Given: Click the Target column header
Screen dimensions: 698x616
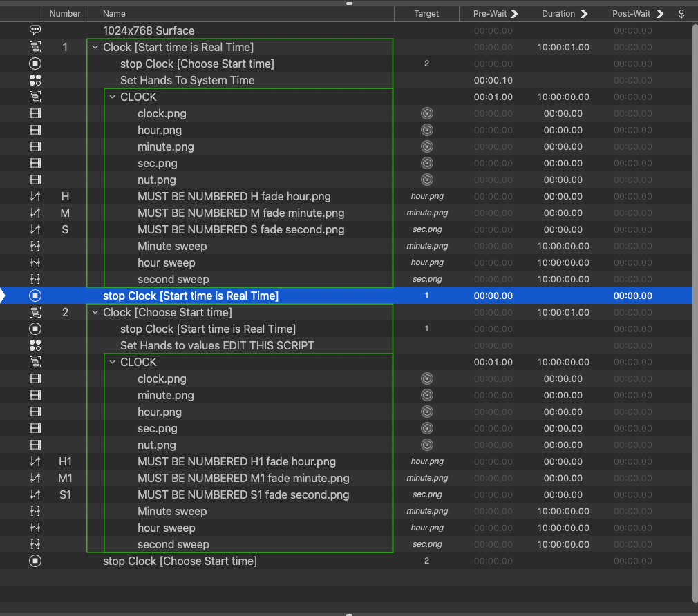Looking at the screenshot, I should click(426, 14).
